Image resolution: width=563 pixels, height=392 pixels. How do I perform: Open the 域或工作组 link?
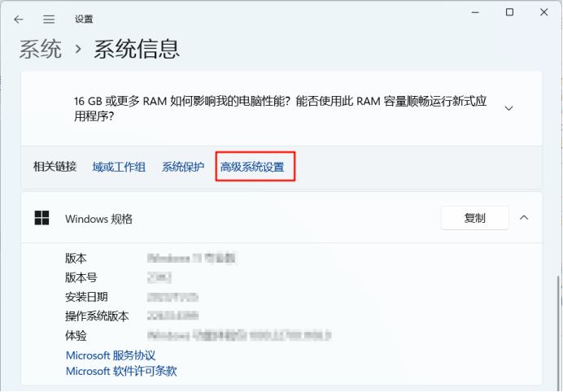119,167
